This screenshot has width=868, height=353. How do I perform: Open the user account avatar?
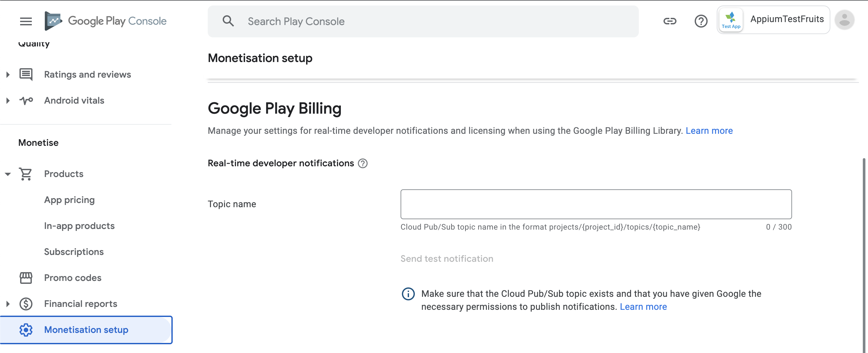click(844, 20)
